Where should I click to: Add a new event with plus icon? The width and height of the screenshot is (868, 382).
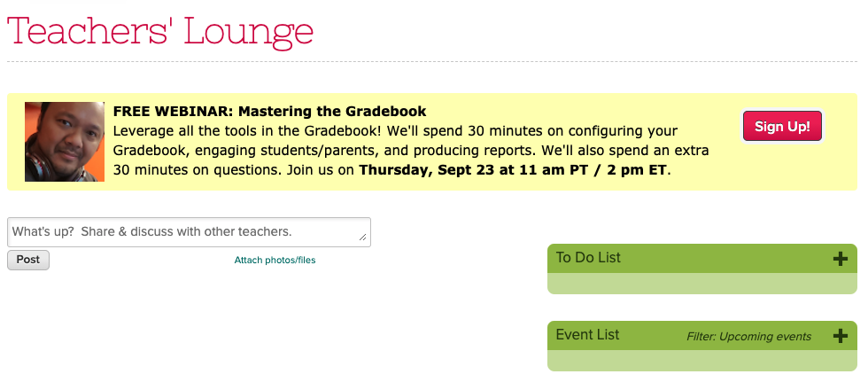pos(841,336)
